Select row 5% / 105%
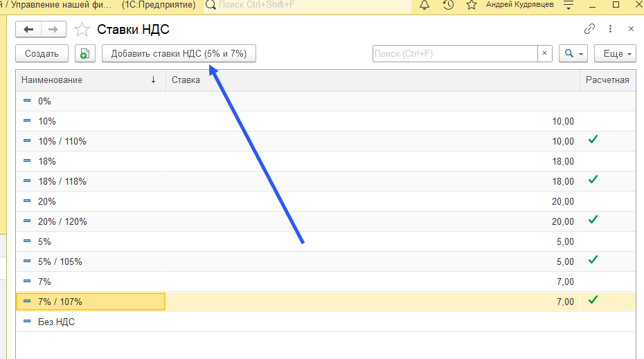The width and height of the screenshot is (644, 359). point(325,261)
